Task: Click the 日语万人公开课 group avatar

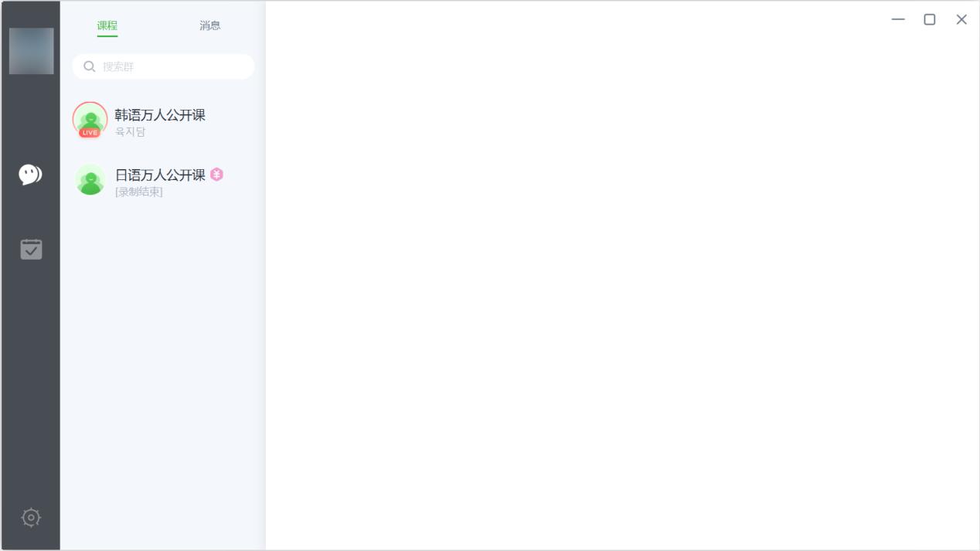Action: pyautogui.click(x=90, y=179)
